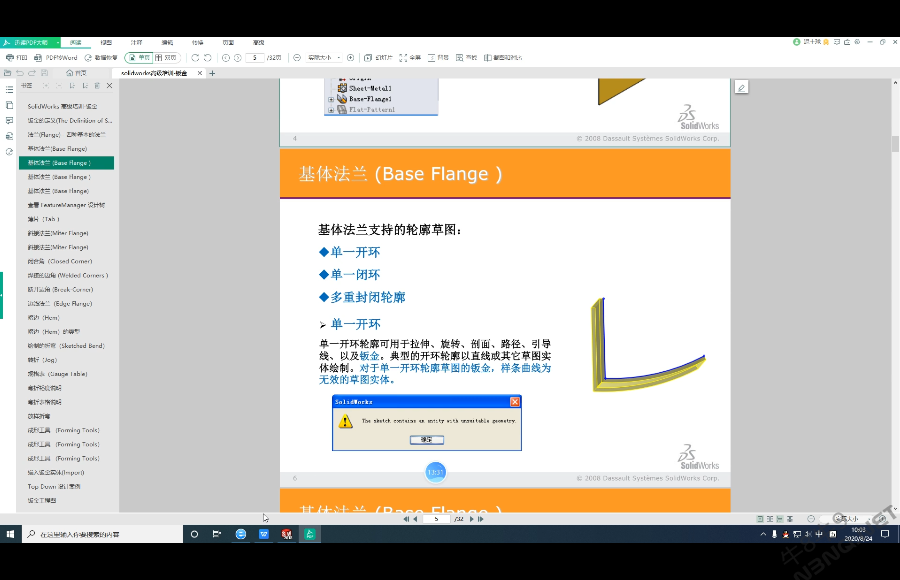Rotate page clockwise icon
900x580 pixels.
click(x=195, y=57)
